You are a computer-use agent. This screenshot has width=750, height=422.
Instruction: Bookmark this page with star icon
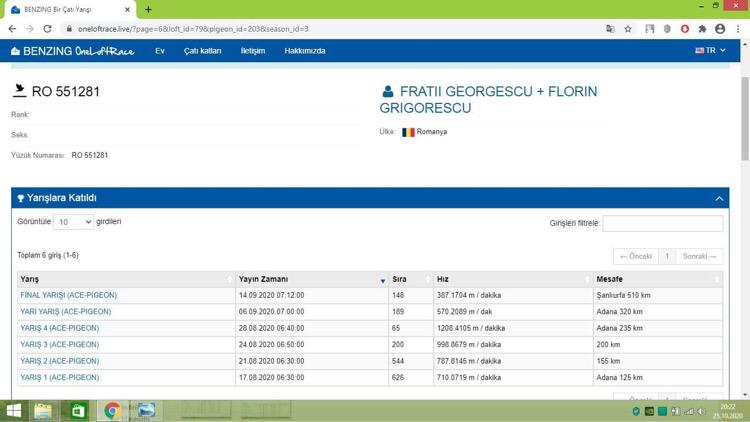[x=628, y=29]
